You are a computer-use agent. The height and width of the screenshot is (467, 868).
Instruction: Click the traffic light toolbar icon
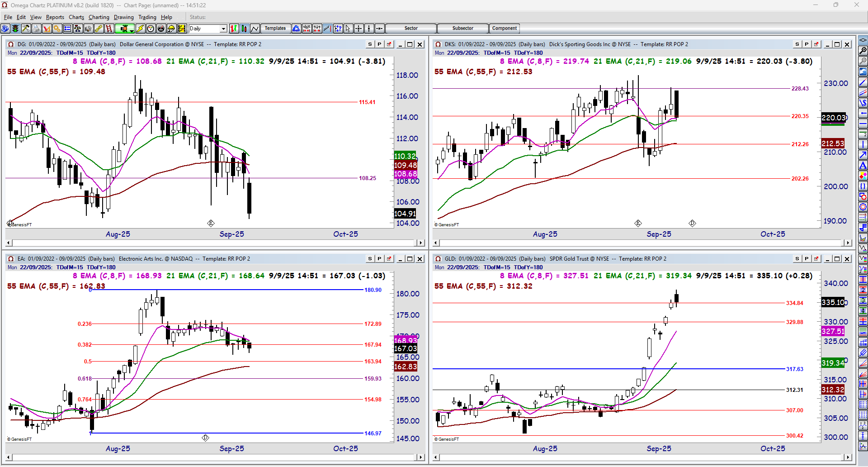[x=15, y=29]
